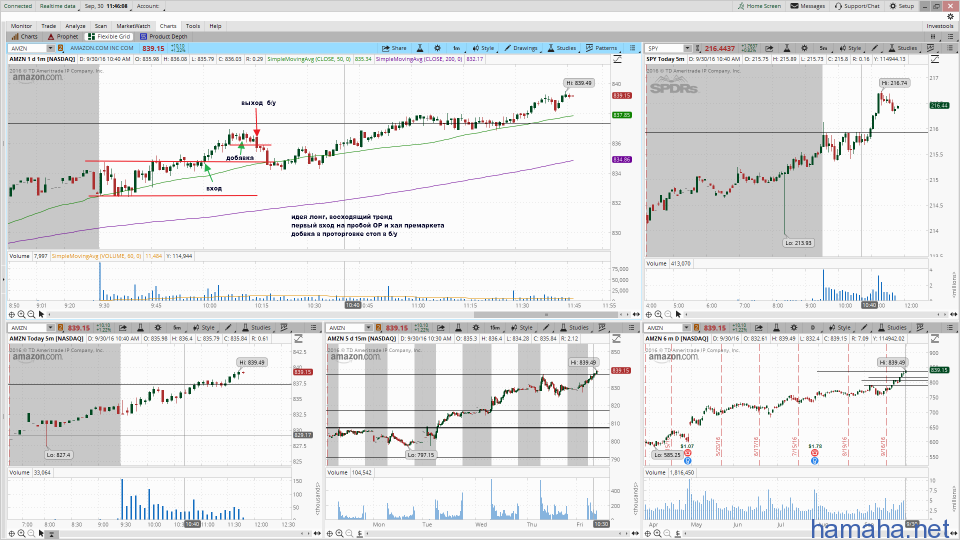Open list menu icon on top AMZN chart toolbar
The height and width of the screenshot is (540, 960).
(632, 48)
